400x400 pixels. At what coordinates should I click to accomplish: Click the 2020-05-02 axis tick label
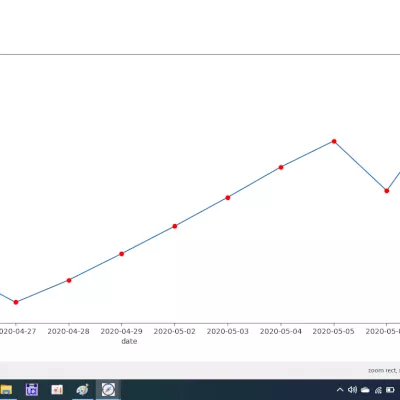174,331
